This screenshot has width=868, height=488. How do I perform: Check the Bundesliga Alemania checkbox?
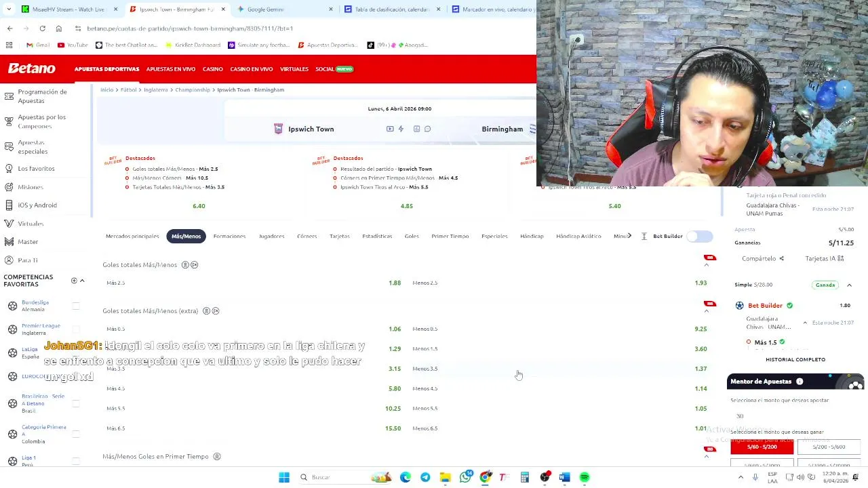[76, 306]
